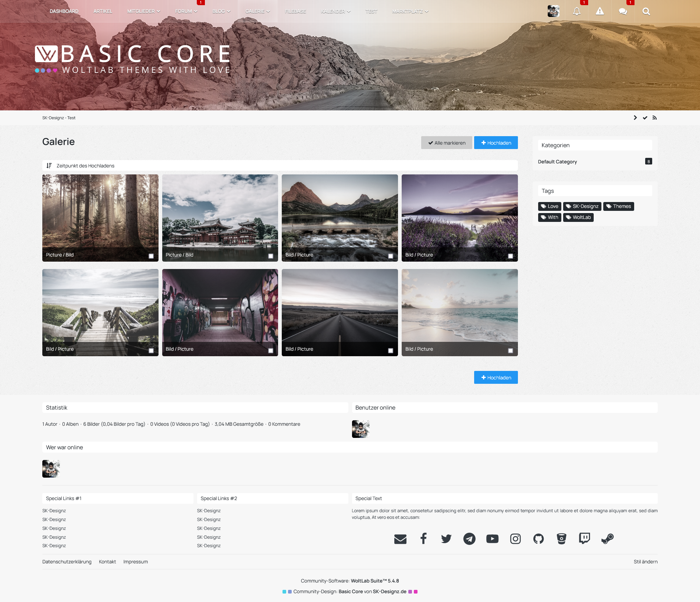This screenshot has width=700, height=602.
Task: Open the Marktplatz dropdown menu
Action: tap(410, 11)
